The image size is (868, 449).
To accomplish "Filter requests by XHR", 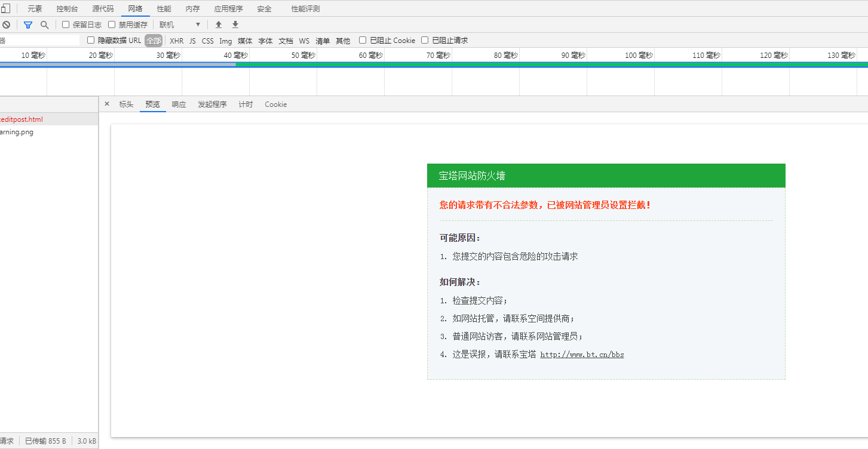I will (x=177, y=41).
